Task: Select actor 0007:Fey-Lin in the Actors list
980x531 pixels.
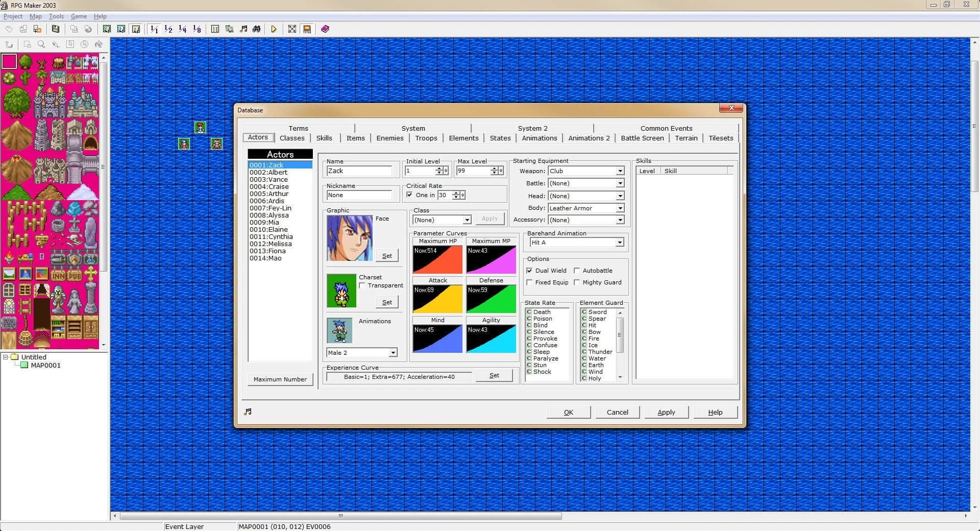Action: [271, 208]
